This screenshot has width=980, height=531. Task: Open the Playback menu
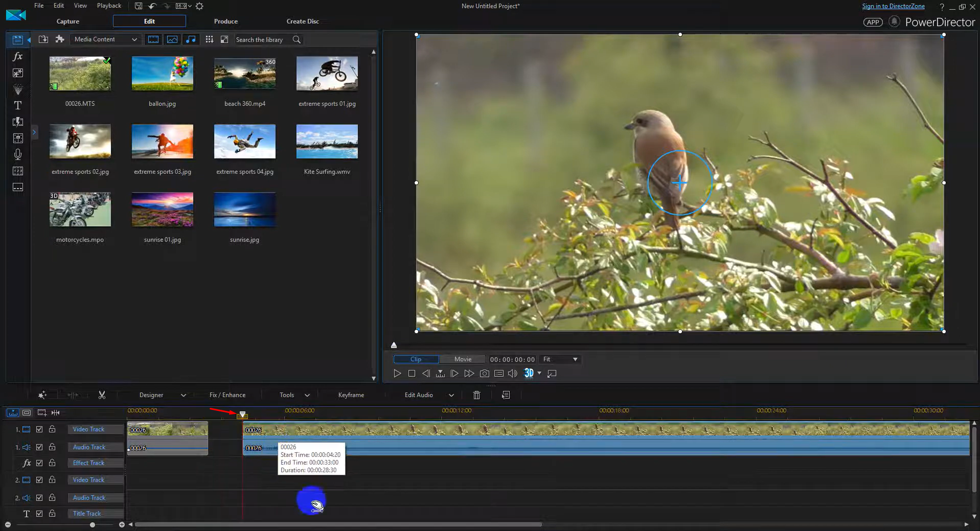109,6
